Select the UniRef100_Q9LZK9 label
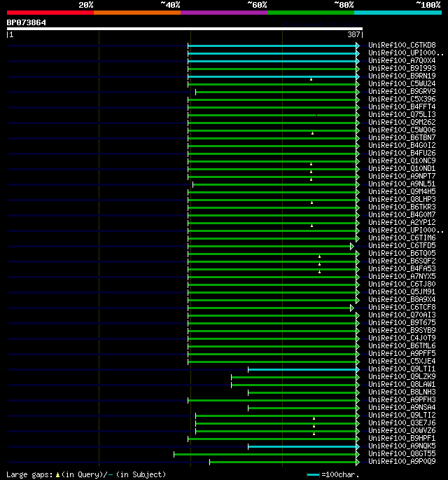 click(402, 376)
